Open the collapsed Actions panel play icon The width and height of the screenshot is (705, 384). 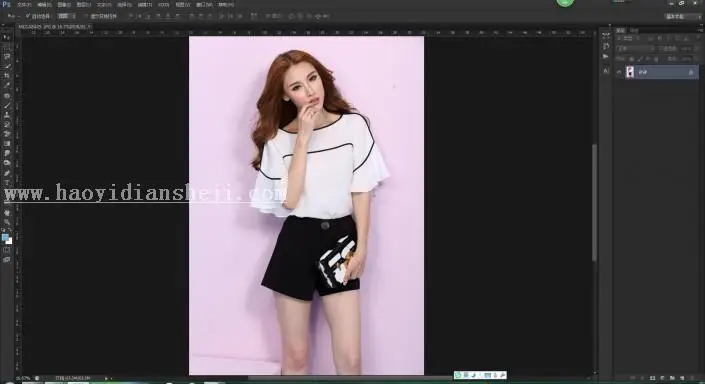(x=606, y=56)
